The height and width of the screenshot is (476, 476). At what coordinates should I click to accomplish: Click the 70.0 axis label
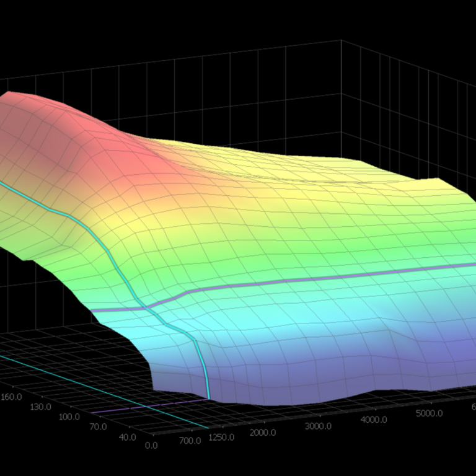[98, 426]
